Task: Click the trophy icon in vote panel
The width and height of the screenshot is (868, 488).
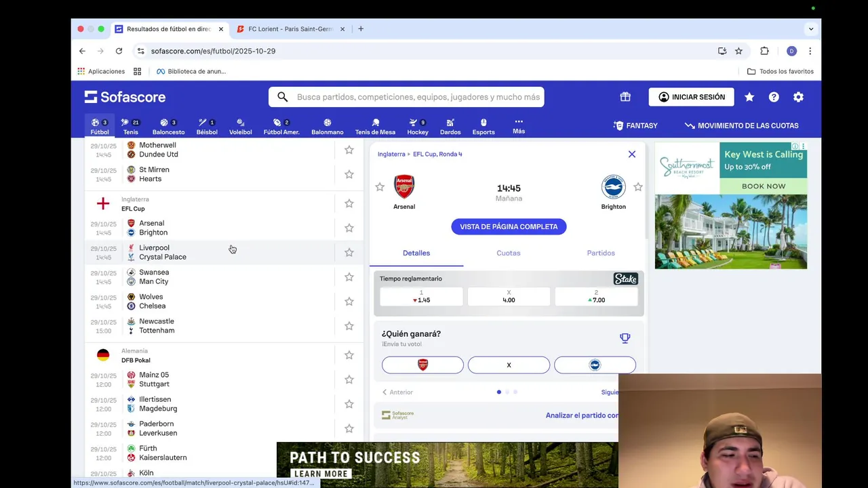Action: (x=625, y=338)
